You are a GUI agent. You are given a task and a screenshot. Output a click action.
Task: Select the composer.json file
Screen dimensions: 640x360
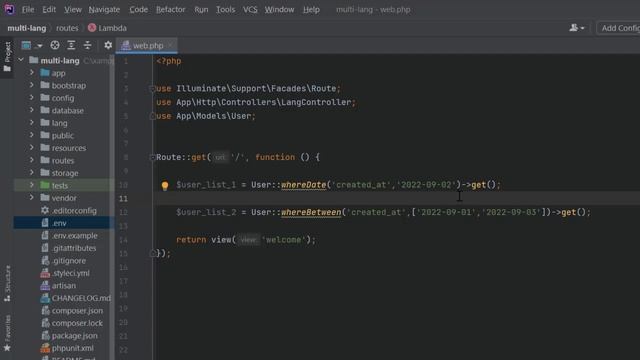click(72, 311)
